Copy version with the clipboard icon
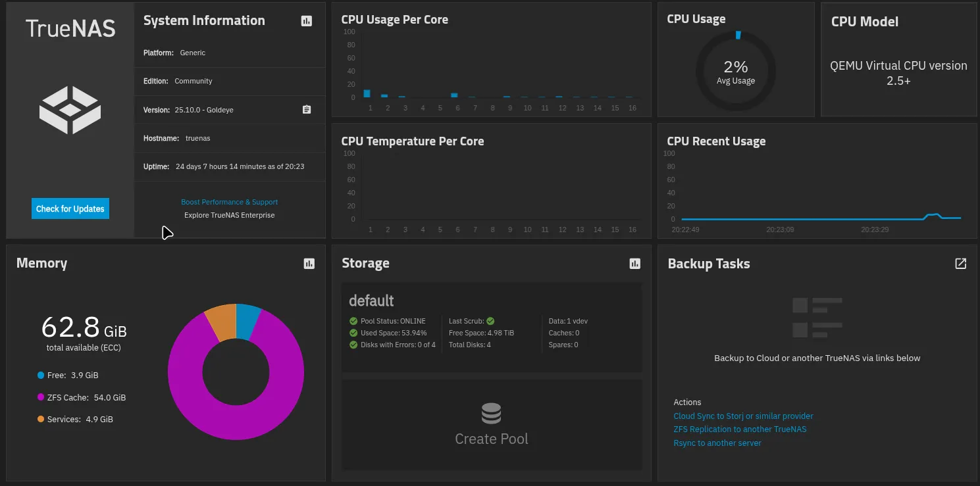 [307, 110]
